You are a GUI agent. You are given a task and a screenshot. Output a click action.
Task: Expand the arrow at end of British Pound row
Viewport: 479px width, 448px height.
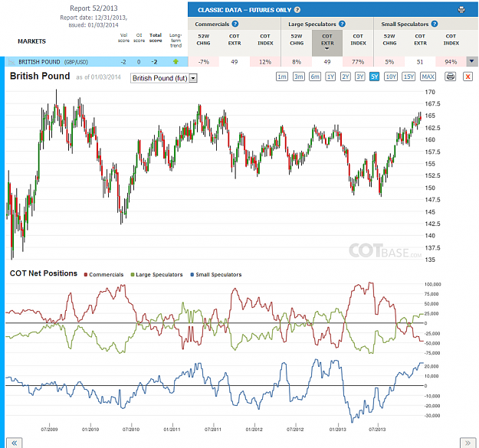tap(471, 61)
